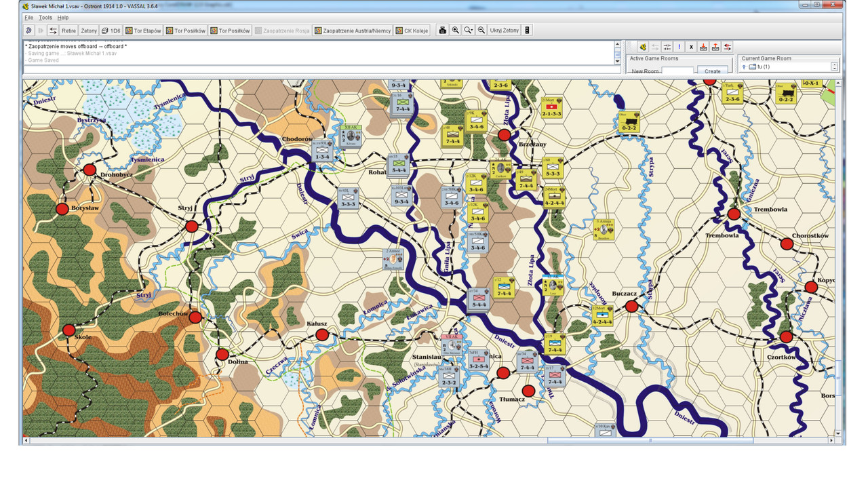Click the chat log scroll down arrow
Viewport: 868px width, 487px height.
[x=618, y=61]
